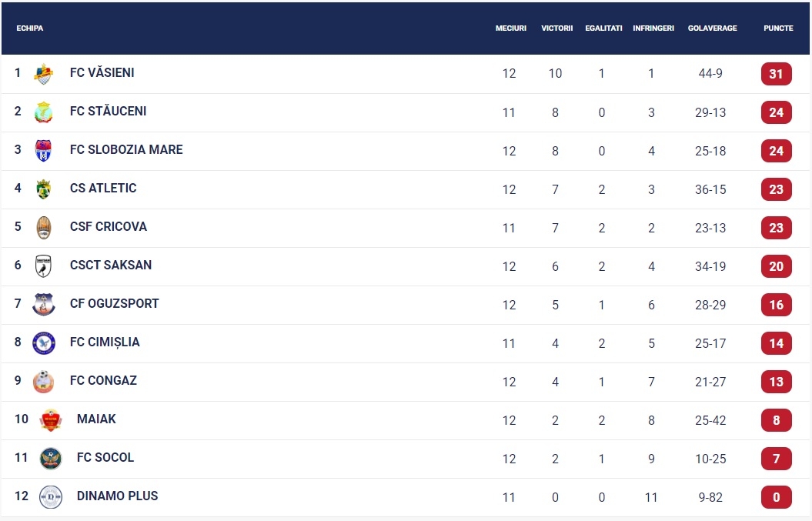The image size is (812, 521).
Task: Select the Dinamo Plus team name
Action: (x=117, y=496)
